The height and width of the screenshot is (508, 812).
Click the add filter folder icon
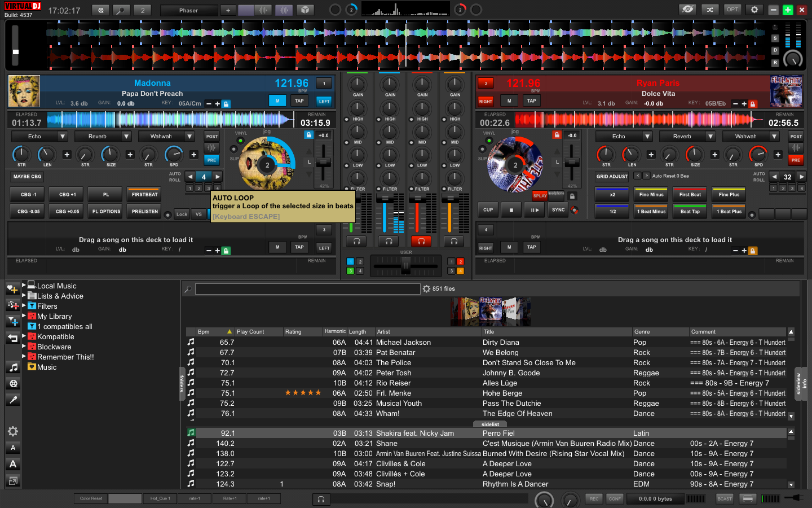point(12,321)
